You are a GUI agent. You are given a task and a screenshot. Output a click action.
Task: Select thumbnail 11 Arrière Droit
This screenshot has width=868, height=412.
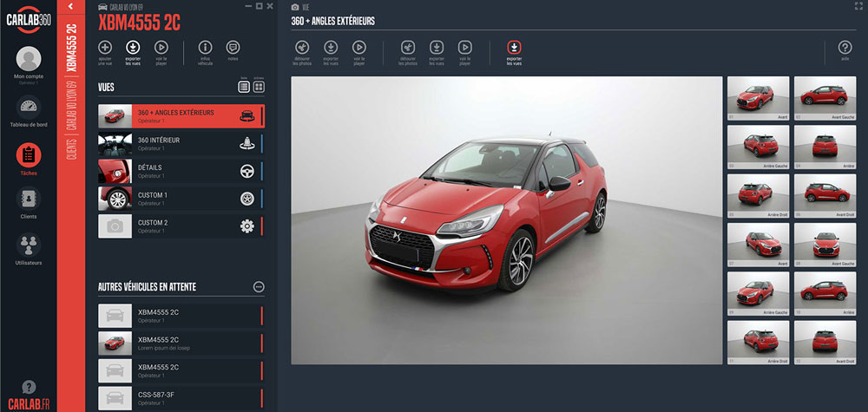pos(758,343)
